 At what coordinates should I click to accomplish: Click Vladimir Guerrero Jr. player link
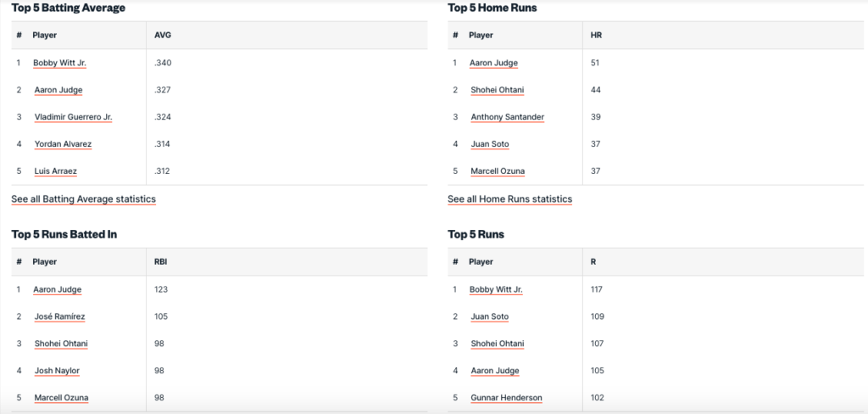[73, 117]
